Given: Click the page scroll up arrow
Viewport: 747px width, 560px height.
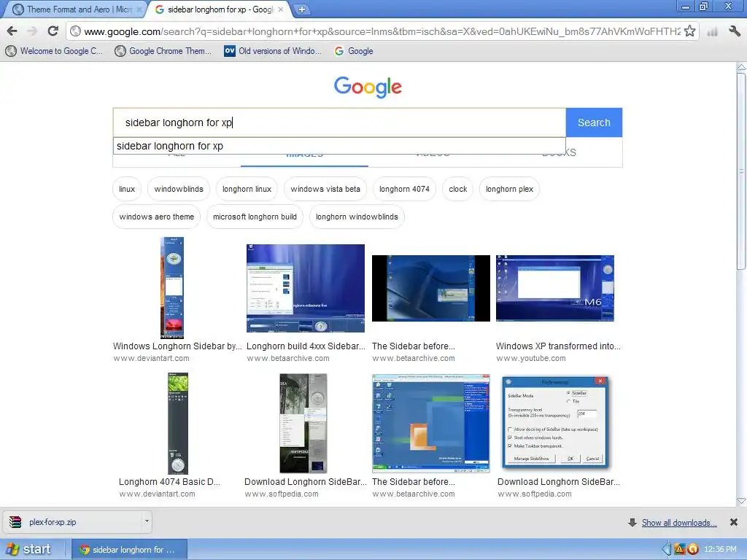Looking at the screenshot, I should pyautogui.click(x=741, y=68).
